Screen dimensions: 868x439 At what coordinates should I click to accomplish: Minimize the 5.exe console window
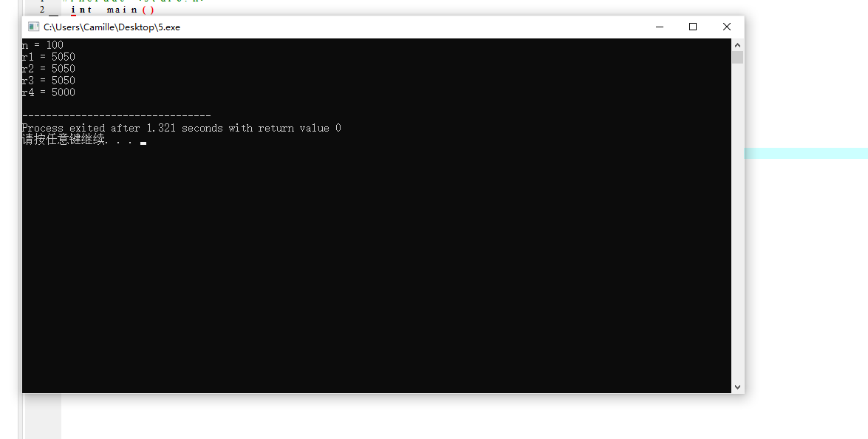pos(659,27)
